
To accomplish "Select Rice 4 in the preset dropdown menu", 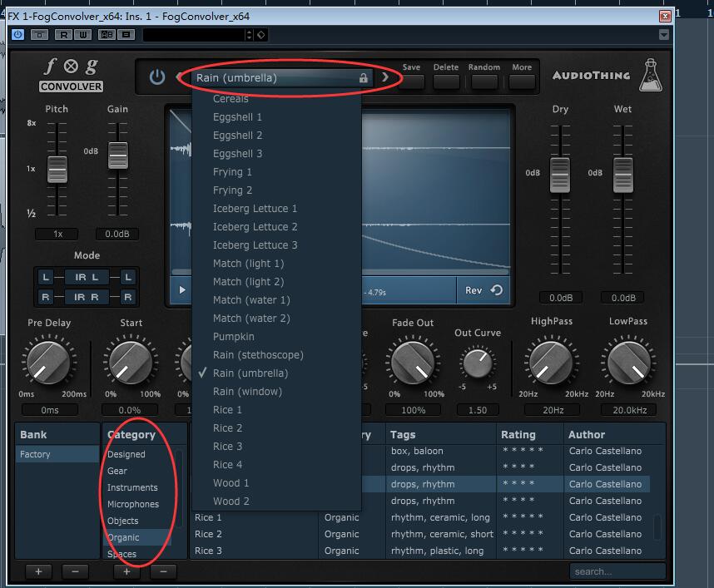I will click(276, 465).
